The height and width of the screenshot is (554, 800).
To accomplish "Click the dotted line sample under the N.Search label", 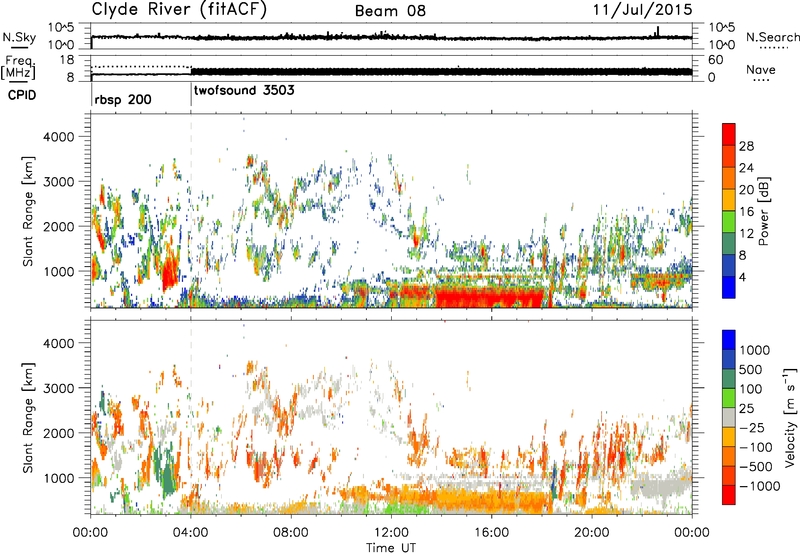I will pyautogui.click(x=774, y=48).
